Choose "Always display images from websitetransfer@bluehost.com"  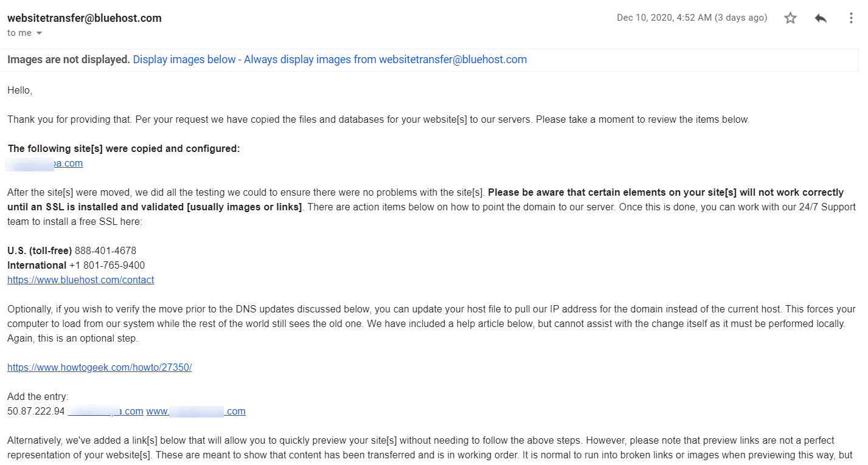[x=385, y=60]
